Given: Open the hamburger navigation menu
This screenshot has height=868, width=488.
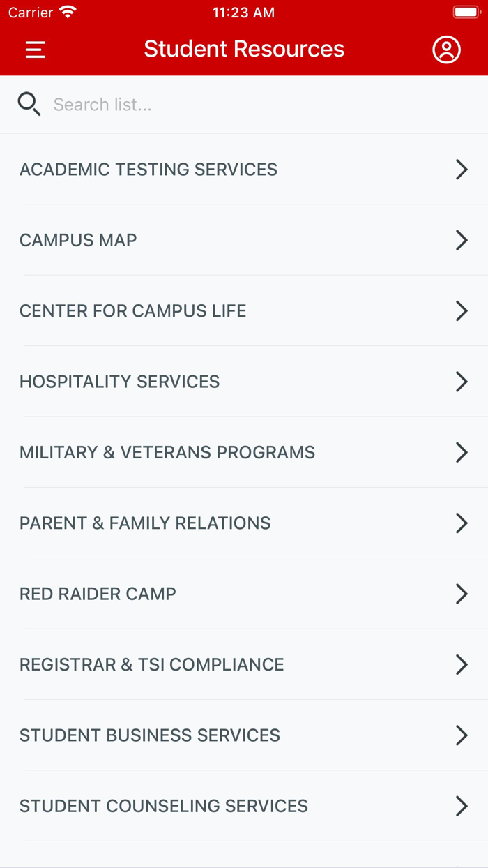Looking at the screenshot, I should point(35,49).
